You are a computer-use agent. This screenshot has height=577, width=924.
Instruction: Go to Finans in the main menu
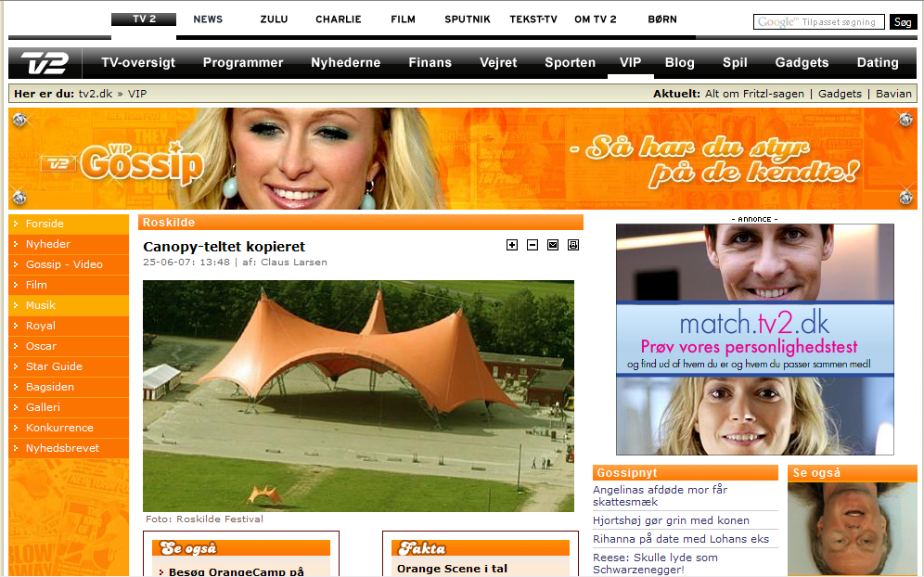point(430,62)
